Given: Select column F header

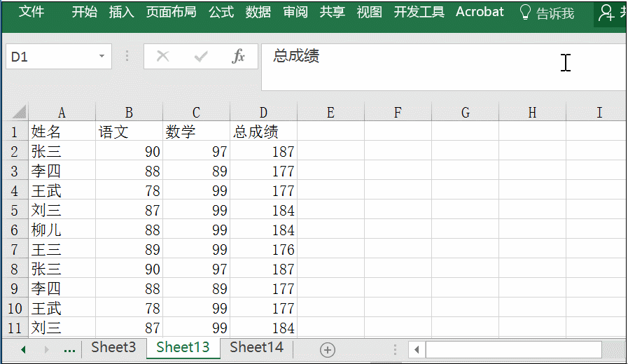Looking at the screenshot, I should 398,113.
